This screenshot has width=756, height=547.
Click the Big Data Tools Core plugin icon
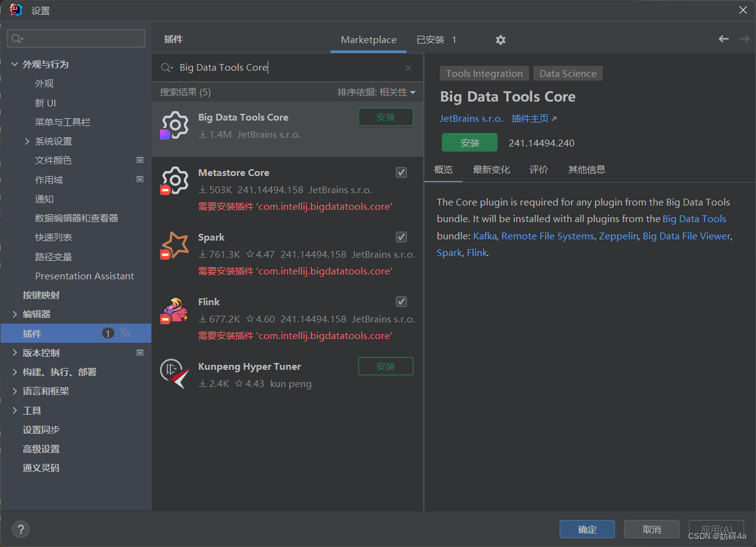174,126
